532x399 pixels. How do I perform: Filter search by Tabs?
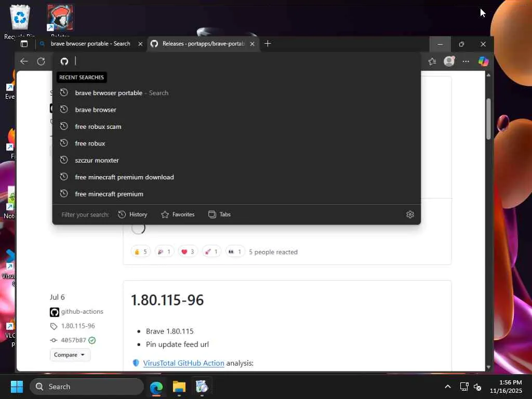point(220,215)
